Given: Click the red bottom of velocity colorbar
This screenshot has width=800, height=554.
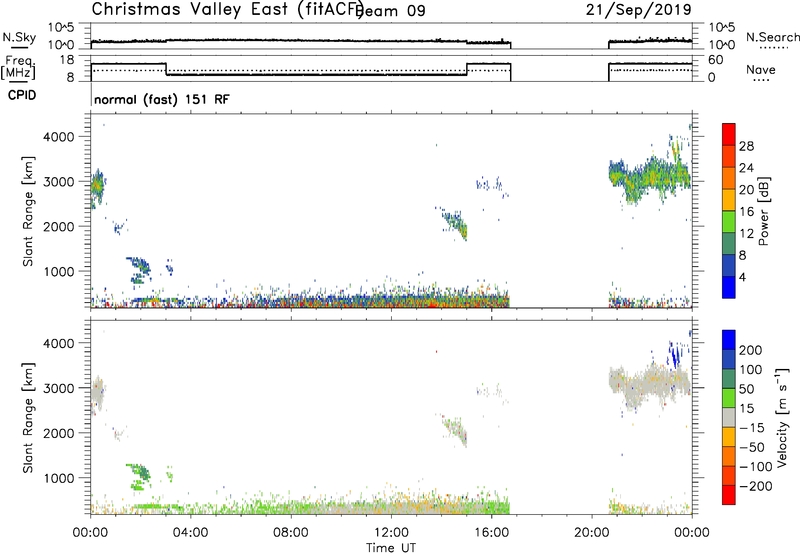Looking at the screenshot, I should coord(729,495).
